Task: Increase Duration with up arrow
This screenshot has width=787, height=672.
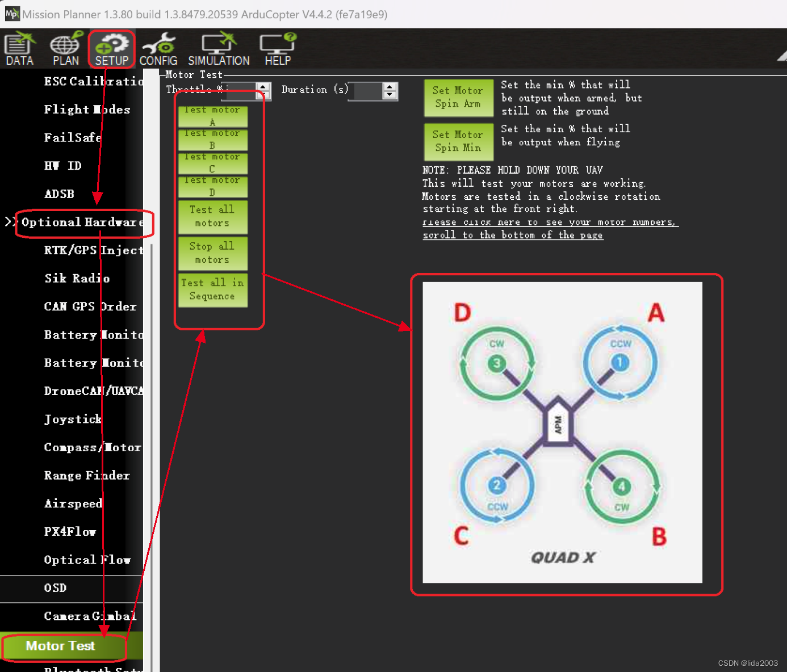Action: (x=390, y=86)
